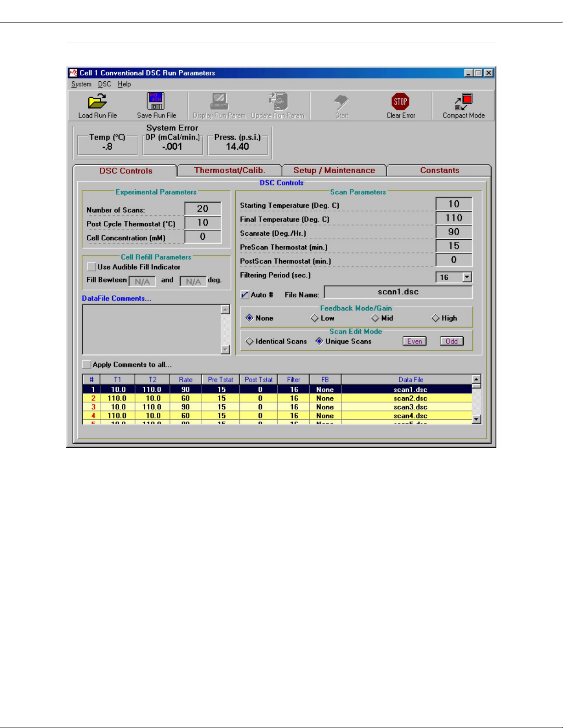The width and height of the screenshot is (563, 728).
Task: Open the Help menu
Action: pos(124,84)
